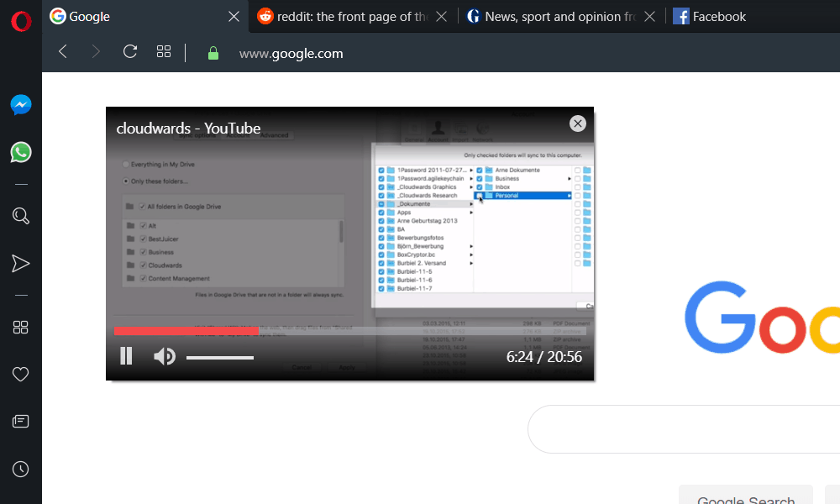Close the cloudwards video pop-out
Image resolution: width=840 pixels, height=504 pixels.
[578, 123]
